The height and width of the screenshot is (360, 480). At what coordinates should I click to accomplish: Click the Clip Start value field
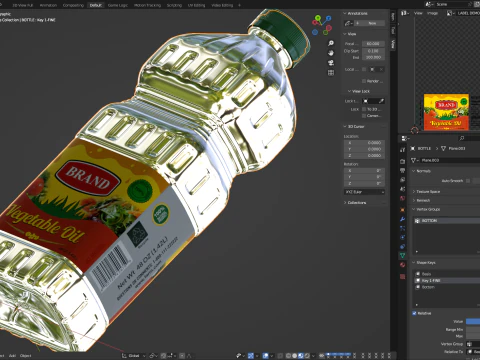pyautogui.click(x=373, y=51)
